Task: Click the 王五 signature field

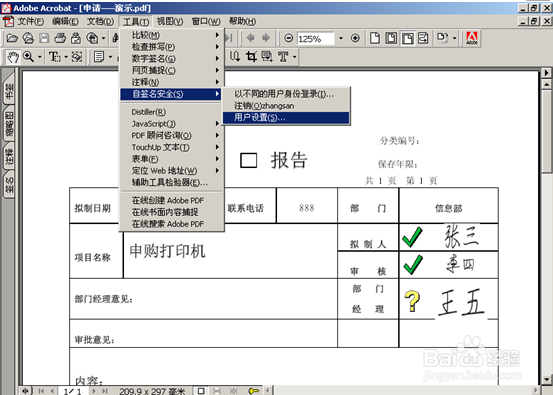Action: coord(461,302)
